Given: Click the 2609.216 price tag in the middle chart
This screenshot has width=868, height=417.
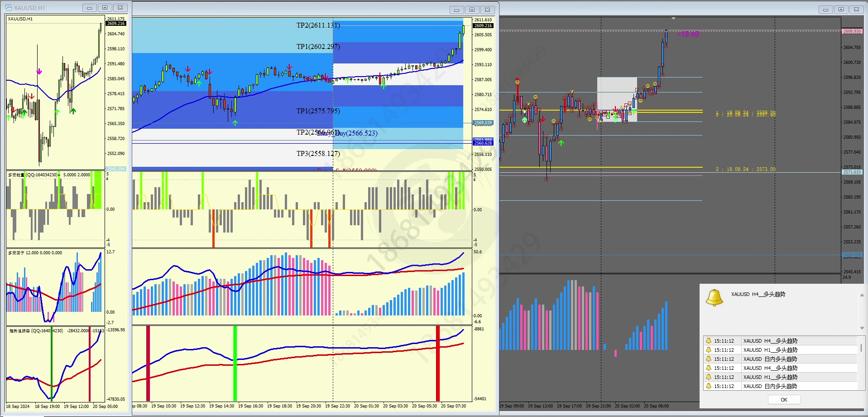Looking at the screenshot, I should click(x=483, y=26).
